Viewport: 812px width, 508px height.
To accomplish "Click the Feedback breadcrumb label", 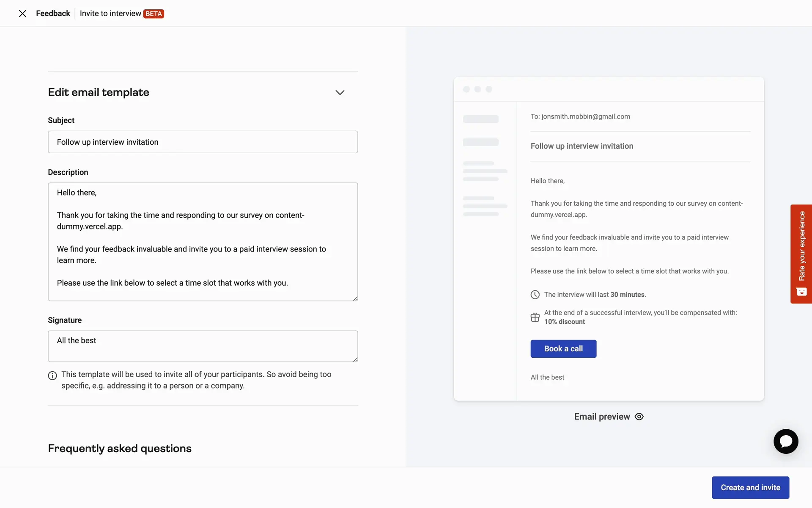I will [53, 14].
